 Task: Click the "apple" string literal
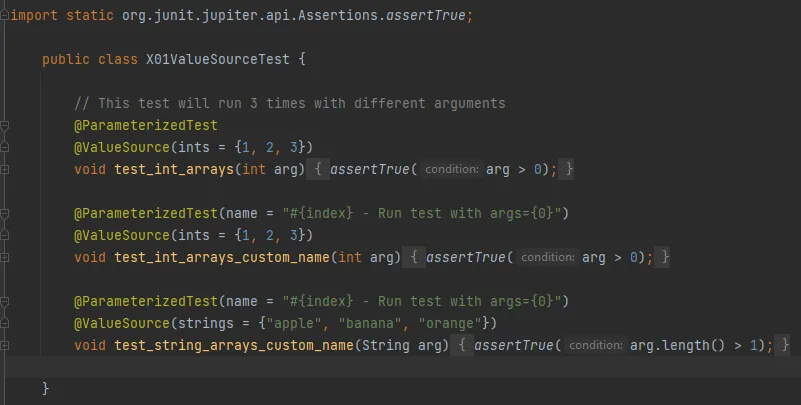pyautogui.click(x=294, y=323)
